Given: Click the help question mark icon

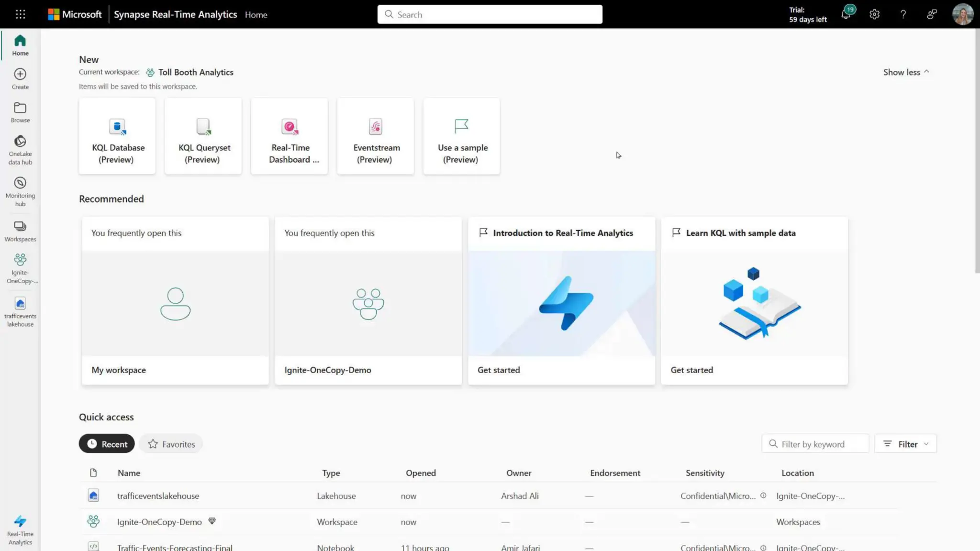Looking at the screenshot, I should 903,14.
